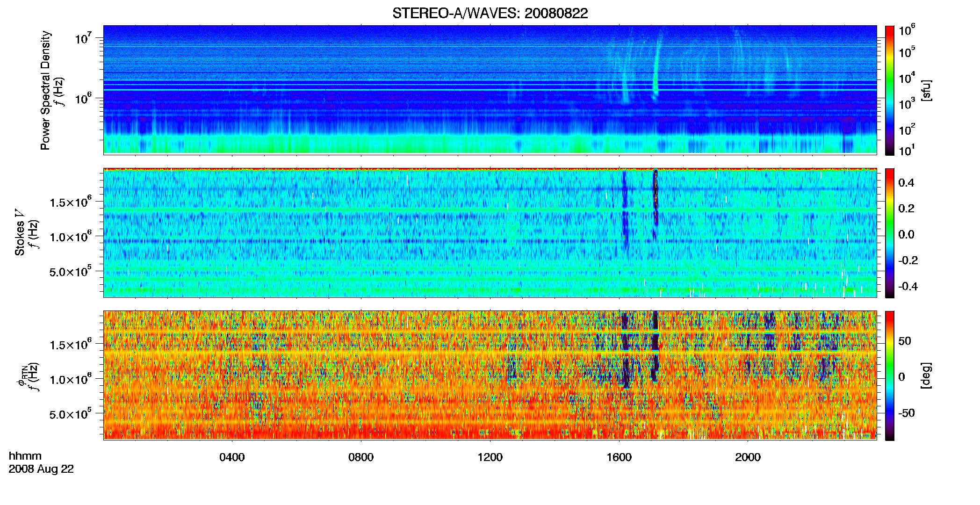Viewport: 980px width, 505px height.
Task: Click the dark burst stripe near 1600 in Stokes panel
Action: [x=625, y=210]
